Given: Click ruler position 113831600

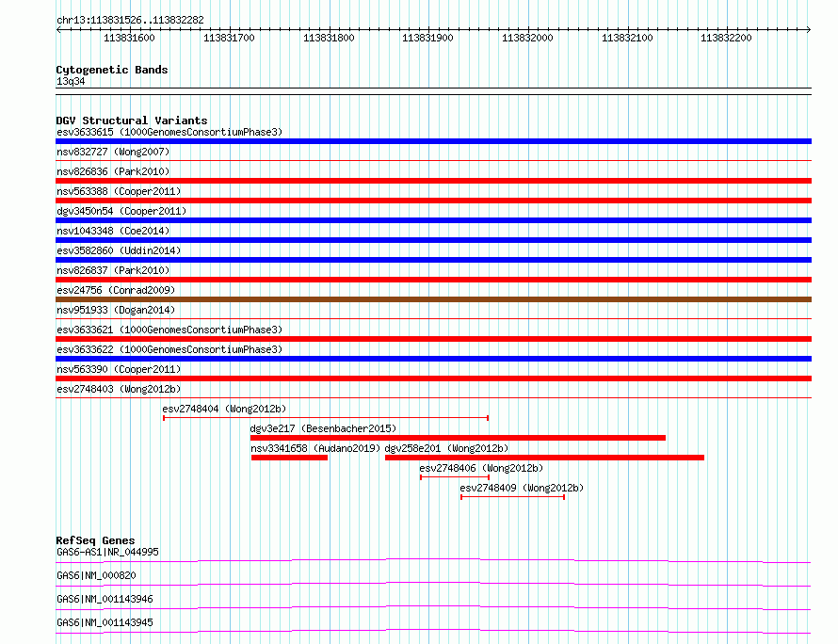Looking at the screenshot, I should pos(129,38).
